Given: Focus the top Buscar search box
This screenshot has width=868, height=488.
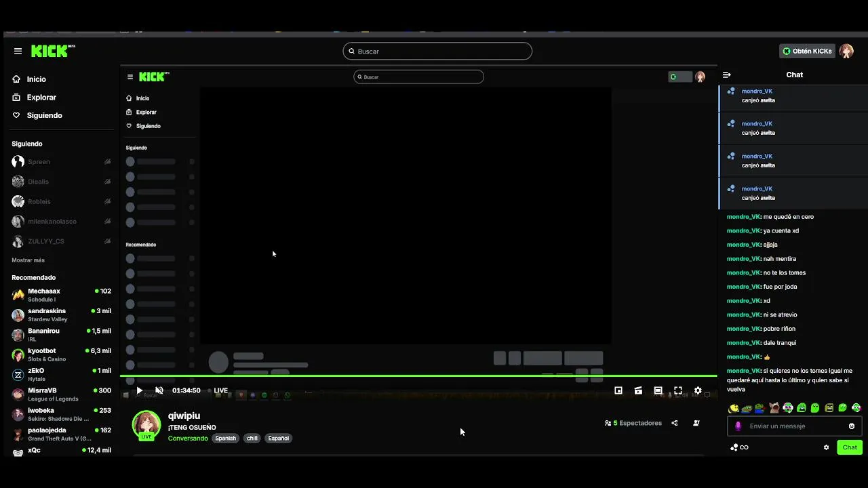Looking at the screenshot, I should pos(437,52).
